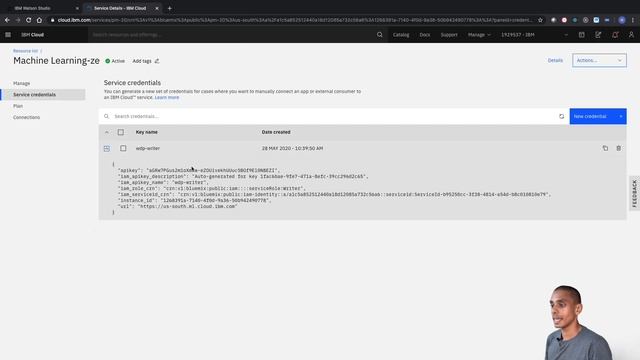Sort by the Date created column

click(276, 132)
